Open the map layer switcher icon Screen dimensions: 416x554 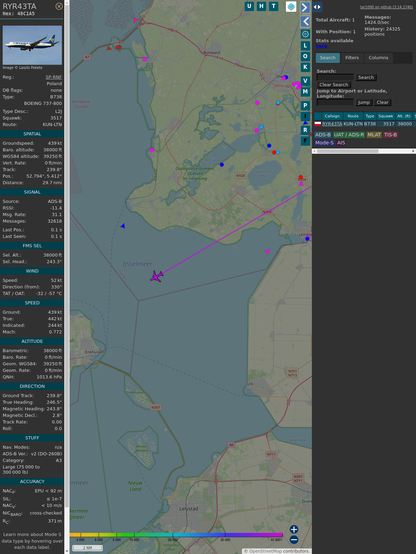[x=291, y=7]
